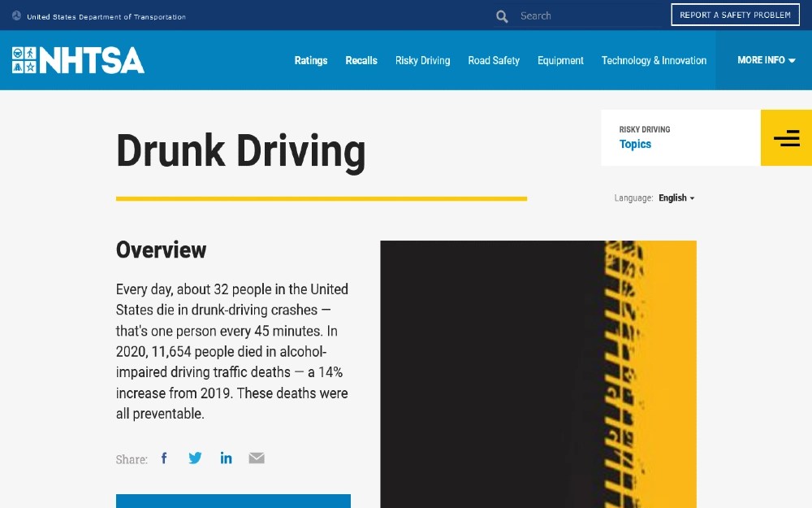Image resolution: width=812 pixels, height=508 pixels.
Task: Share page on Twitter
Action: (195, 458)
